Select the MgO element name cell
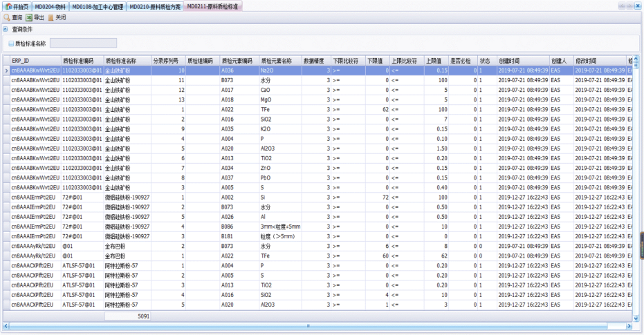The width and height of the screenshot is (644, 335). tap(281, 99)
